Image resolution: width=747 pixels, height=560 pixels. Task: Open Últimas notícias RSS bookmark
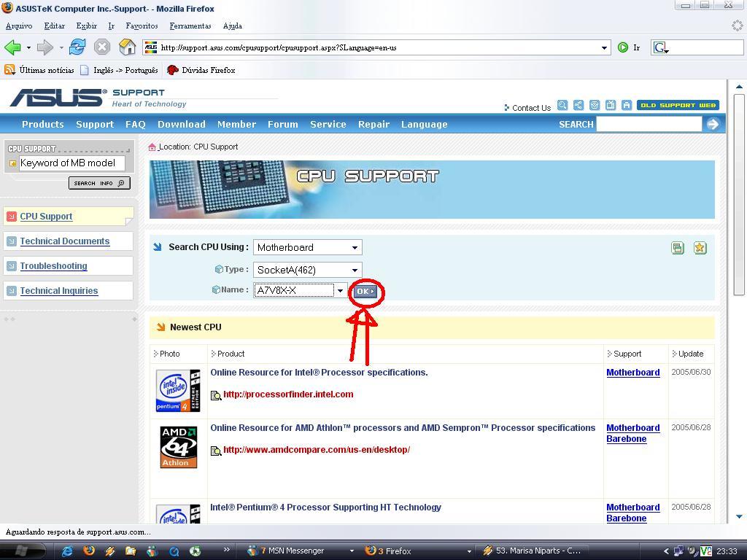(39, 70)
